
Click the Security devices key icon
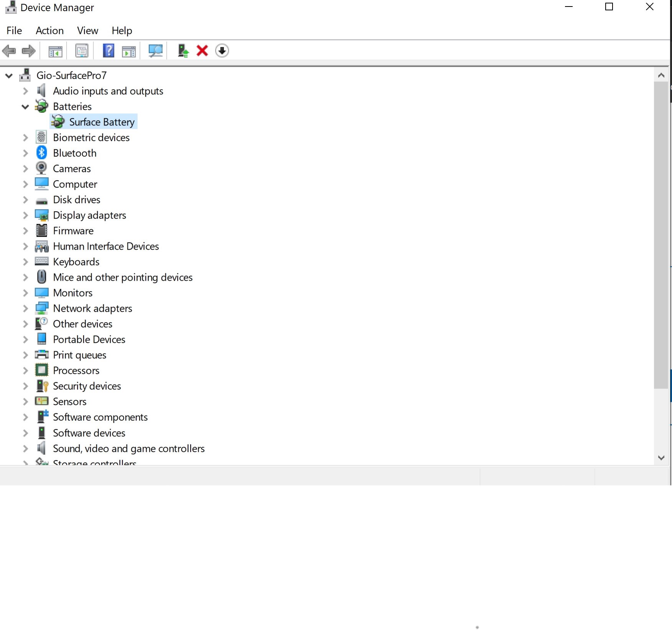click(x=42, y=386)
